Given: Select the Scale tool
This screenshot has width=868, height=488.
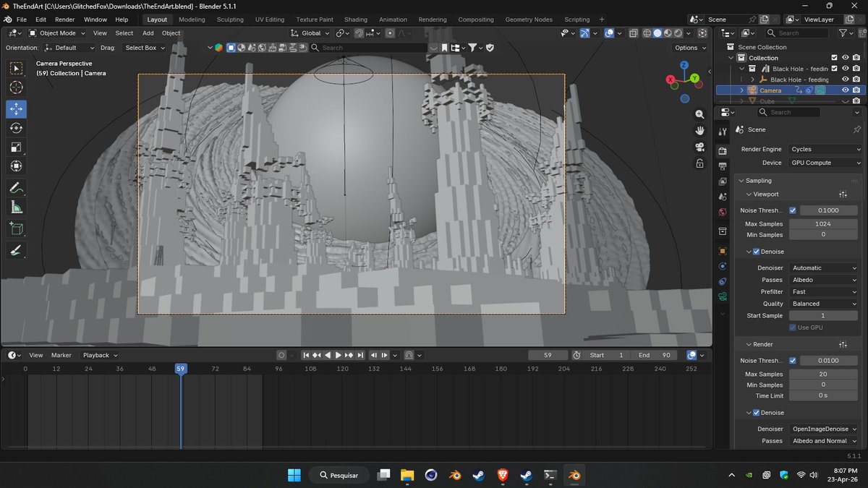Looking at the screenshot, I should pos(16,147).
